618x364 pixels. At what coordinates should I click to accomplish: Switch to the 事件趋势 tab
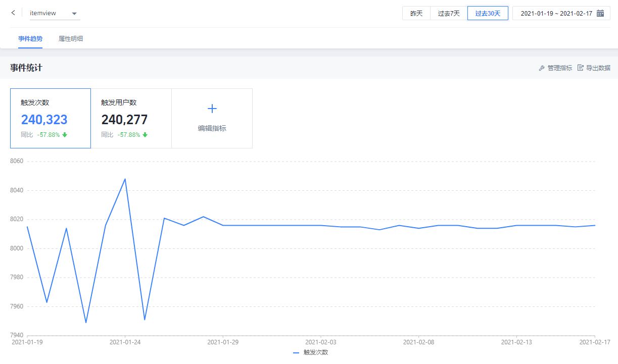tap(30, 39)
